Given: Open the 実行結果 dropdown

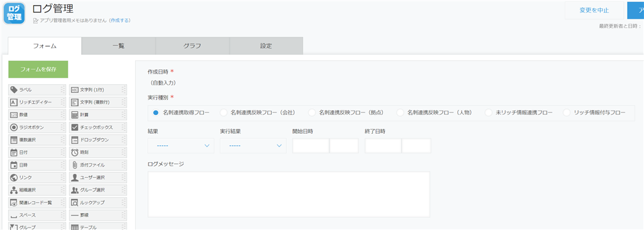Looking at the screenshot, I should (x=253, y=146).
